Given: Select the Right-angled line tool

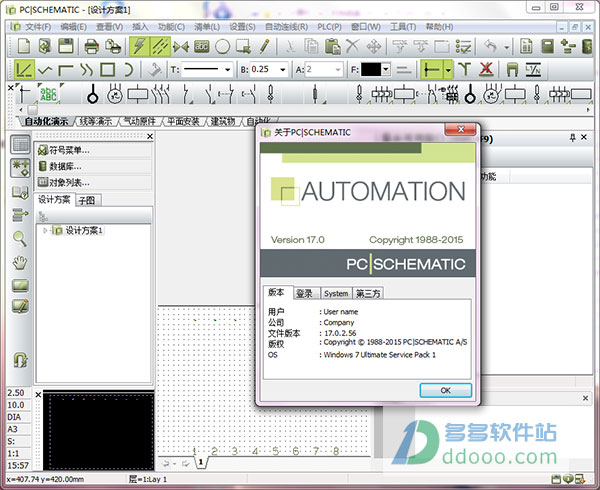Looking at the screenshot, I should click(x=66, y=70).
